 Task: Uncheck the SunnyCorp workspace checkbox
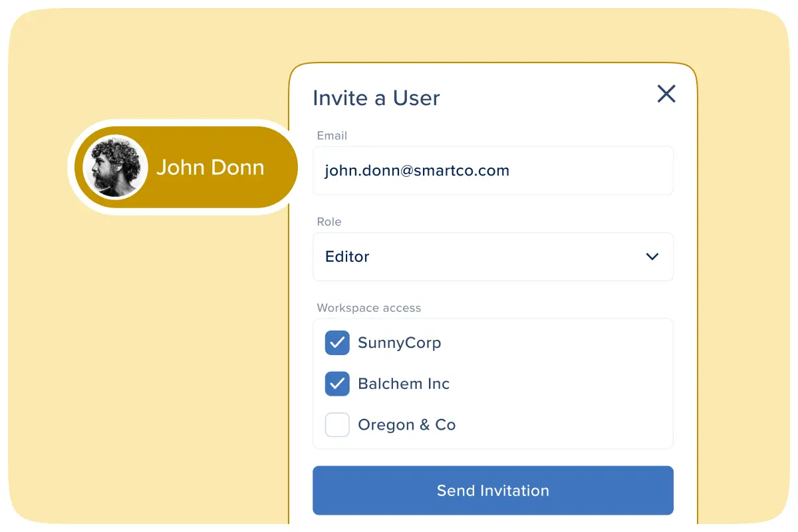337,343
